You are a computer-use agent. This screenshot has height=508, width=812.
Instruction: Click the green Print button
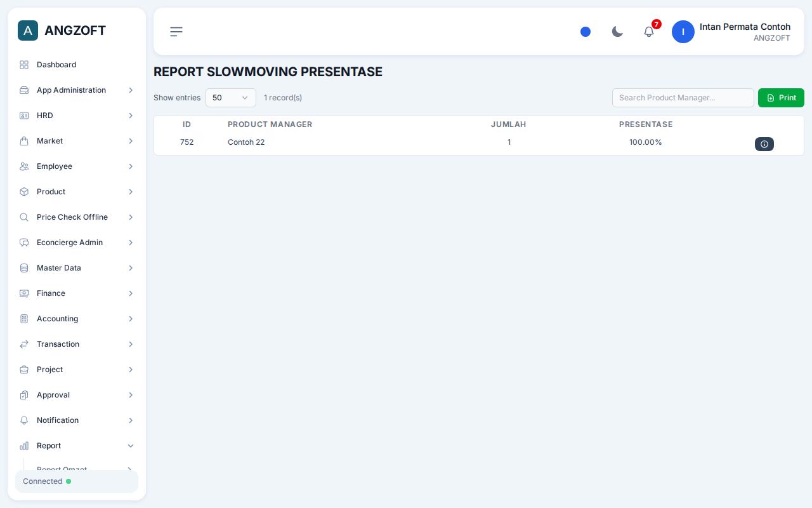click(781, 98)
